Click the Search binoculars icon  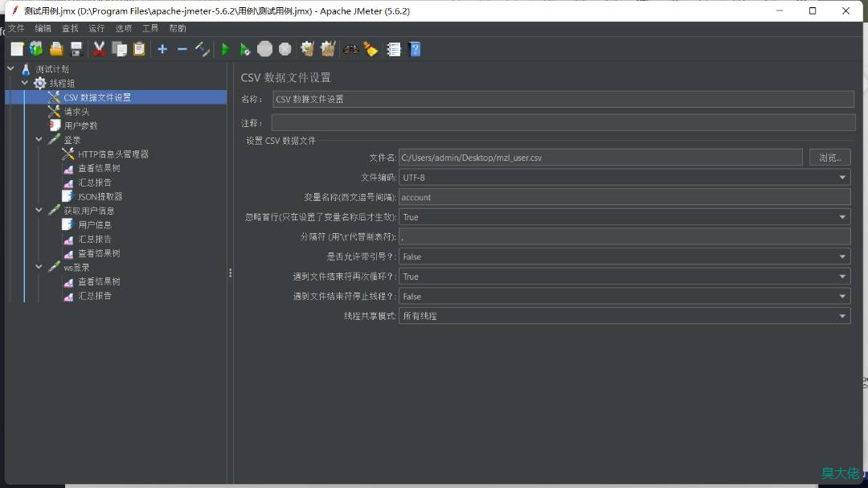351,49
